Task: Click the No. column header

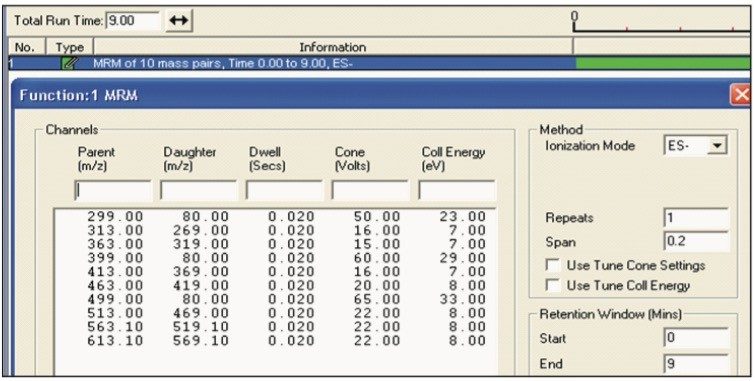Action: pos(26,47)
